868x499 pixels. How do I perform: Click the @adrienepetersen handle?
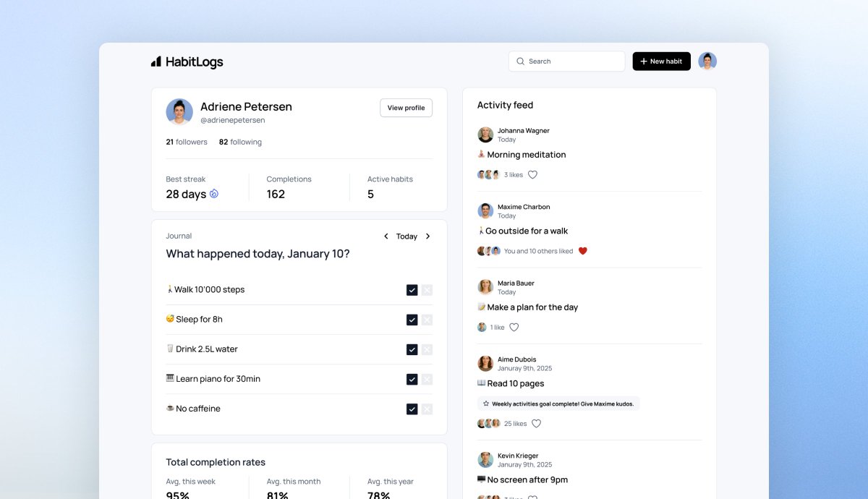[233, 120]
